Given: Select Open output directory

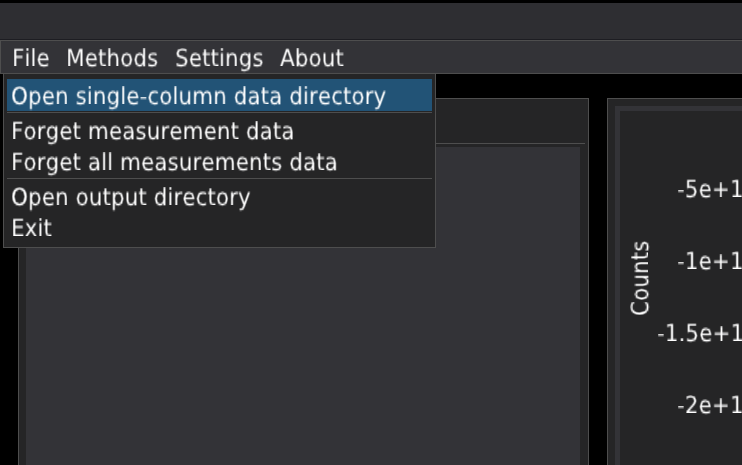Looking at the screenshot, I should [x=130, y=197].
